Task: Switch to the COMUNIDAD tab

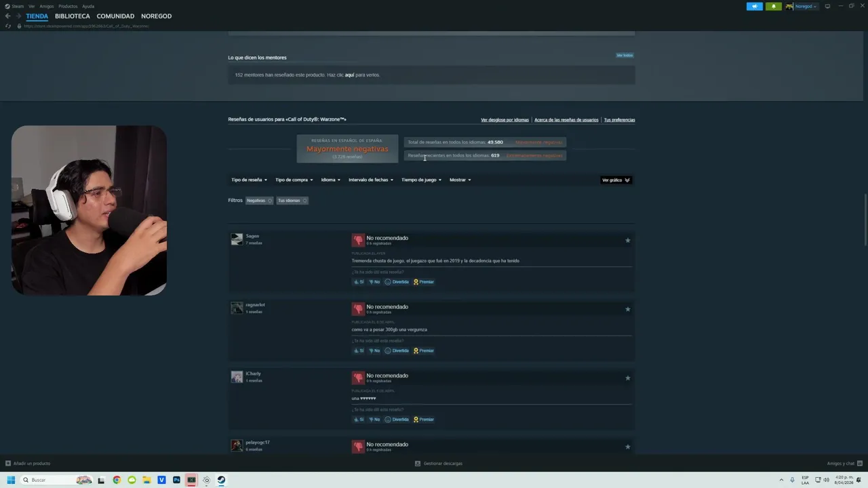Action: [x=115, y=16]
